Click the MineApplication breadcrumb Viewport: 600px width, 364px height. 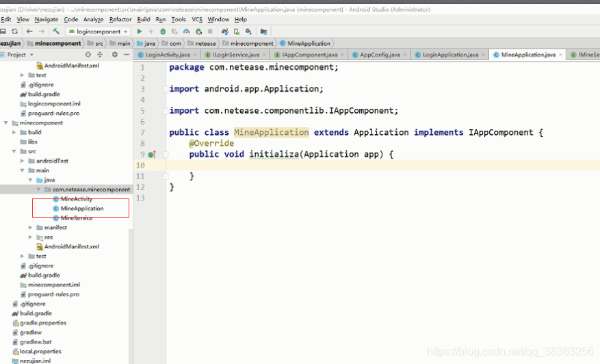pos(305,44)
